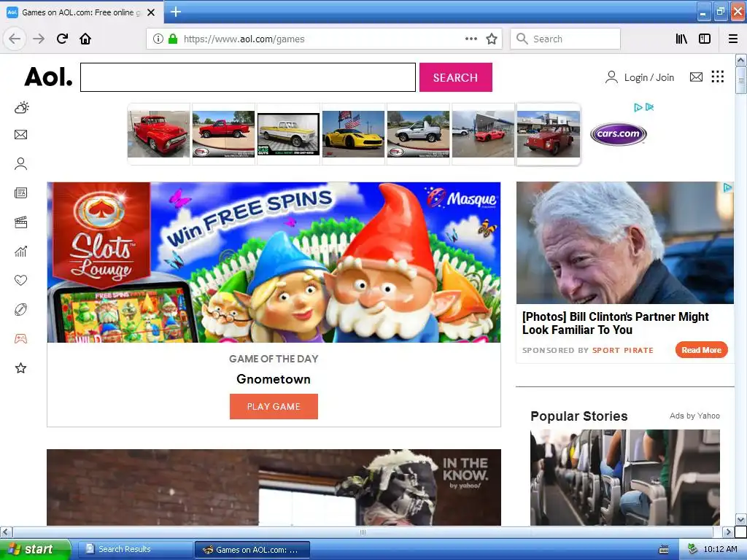Open the mail envelope icon in header
747x560 pixels.
click(696, 77)
